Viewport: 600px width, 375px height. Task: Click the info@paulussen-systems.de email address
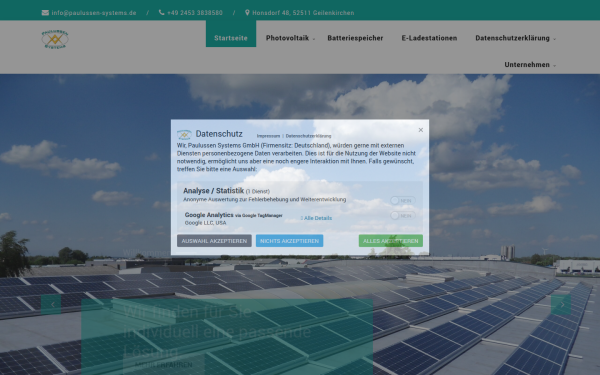pyautogui.click(x=94, y=13)
